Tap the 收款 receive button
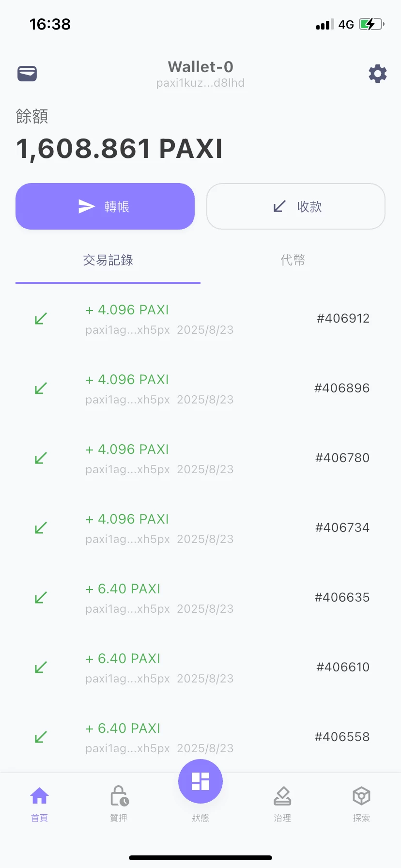 [296, 206]
